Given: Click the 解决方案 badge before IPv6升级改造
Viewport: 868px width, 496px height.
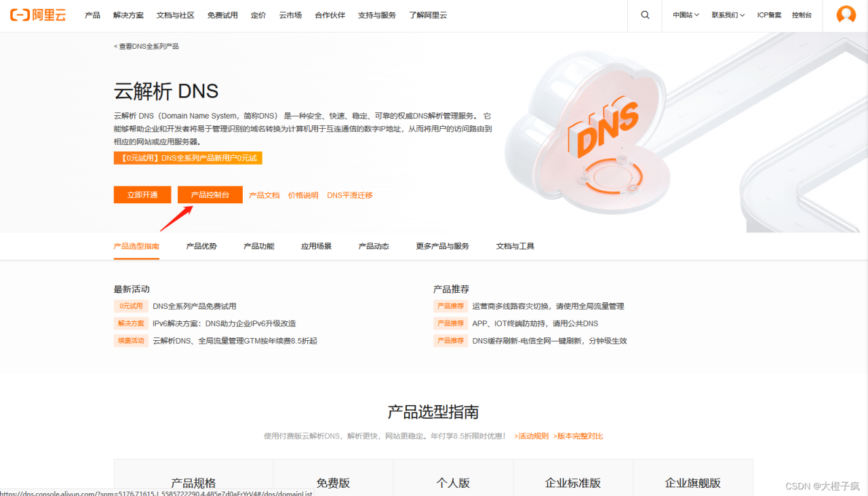Looking at the screenshot, I should click(x=131, y=323).
